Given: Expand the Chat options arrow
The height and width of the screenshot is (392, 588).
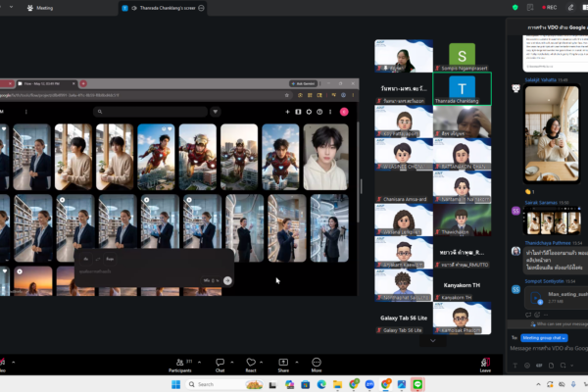Looking at the screenshot, I should (x=231, y=362).
